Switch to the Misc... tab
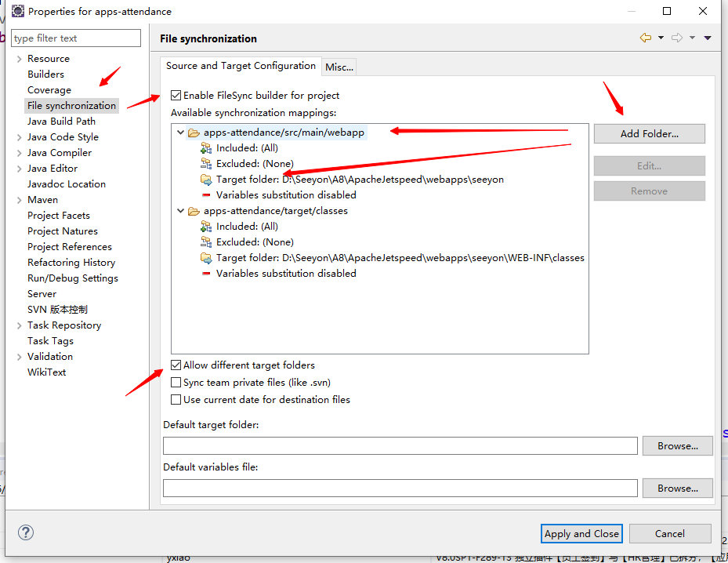 [x=339, y=67]
